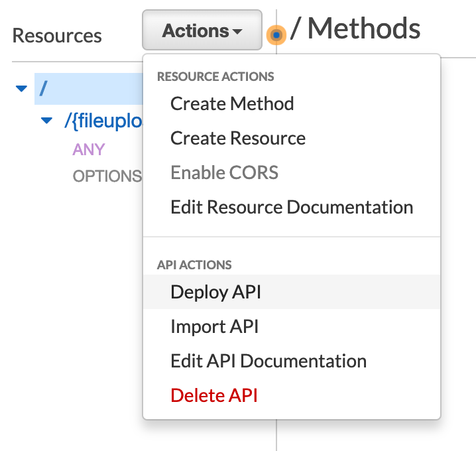Choose Import API from API actions

pos(214,326)
